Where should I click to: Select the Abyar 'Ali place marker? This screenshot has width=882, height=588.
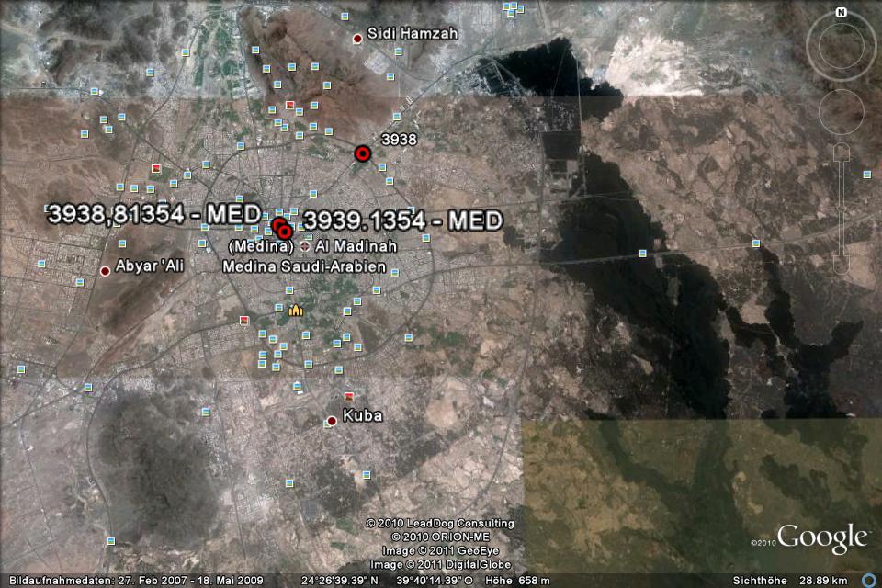(x=106, y=271)
